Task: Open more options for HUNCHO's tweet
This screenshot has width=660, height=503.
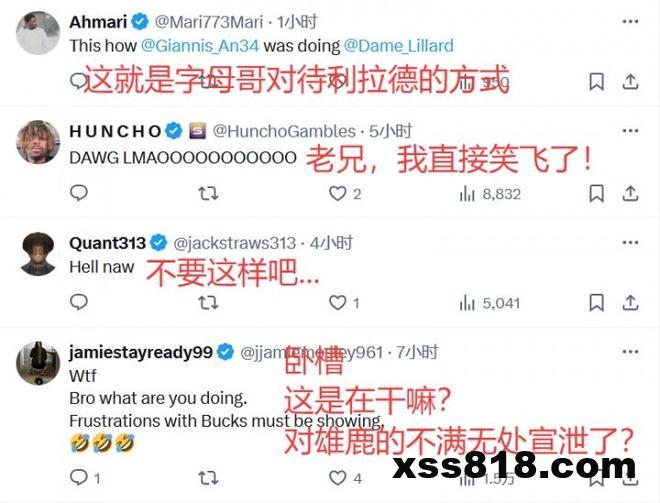Action: tap(630, 131)
